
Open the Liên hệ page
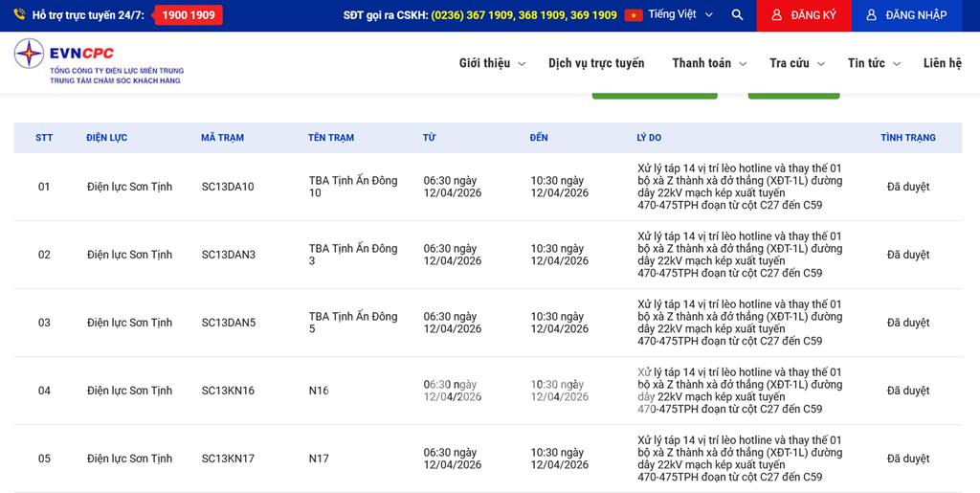942,63
